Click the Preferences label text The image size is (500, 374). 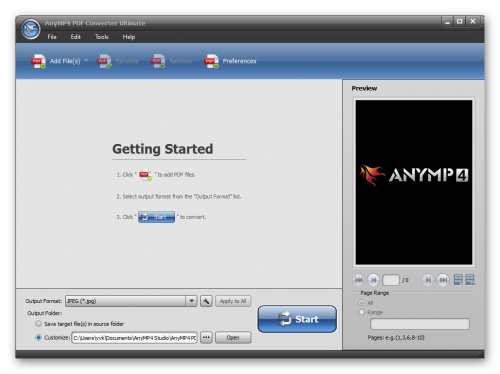coord(239,61)
